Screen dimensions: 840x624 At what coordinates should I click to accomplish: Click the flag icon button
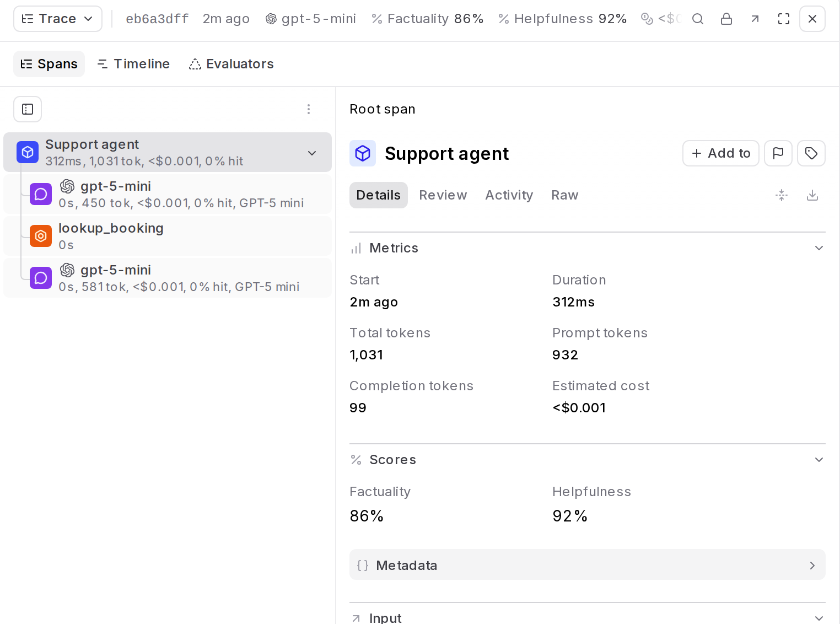point(778,153)
